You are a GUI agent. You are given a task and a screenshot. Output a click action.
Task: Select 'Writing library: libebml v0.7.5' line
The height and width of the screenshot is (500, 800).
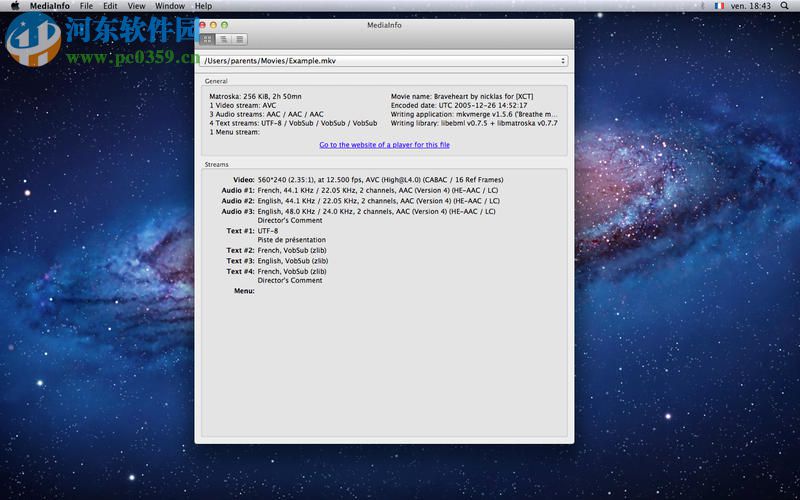[x=474, y=123]
